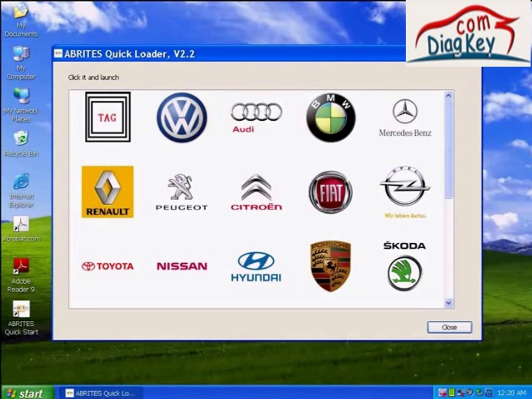This screenshot has height=399, width=532.
Task: Click ABRITES Quick Loader taskbar button
Action: [x=101, y=393]
